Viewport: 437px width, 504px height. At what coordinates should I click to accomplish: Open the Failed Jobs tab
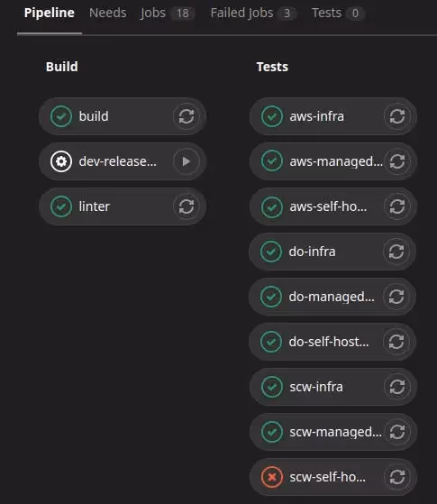pyautogui.click(x=253, y=14)
